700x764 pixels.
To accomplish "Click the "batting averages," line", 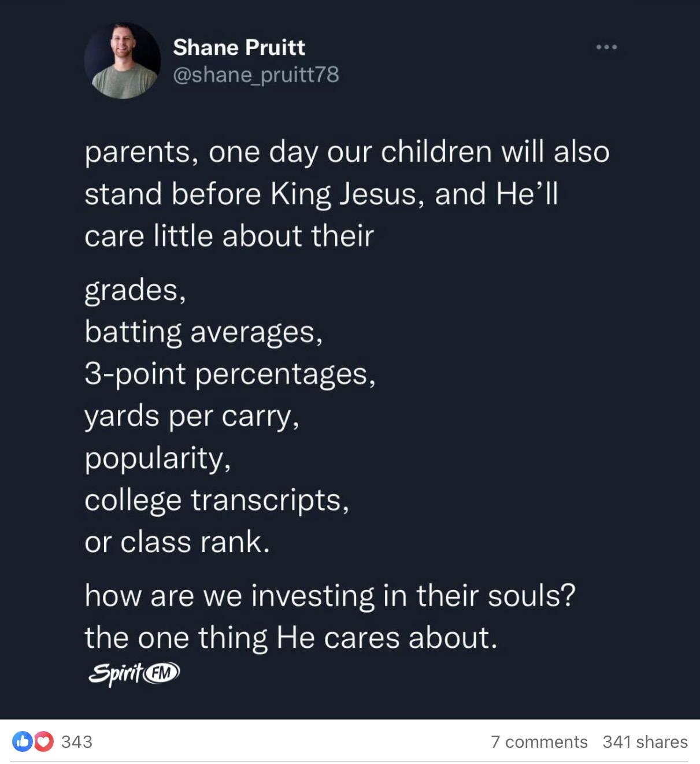I will tap(203, 332).
